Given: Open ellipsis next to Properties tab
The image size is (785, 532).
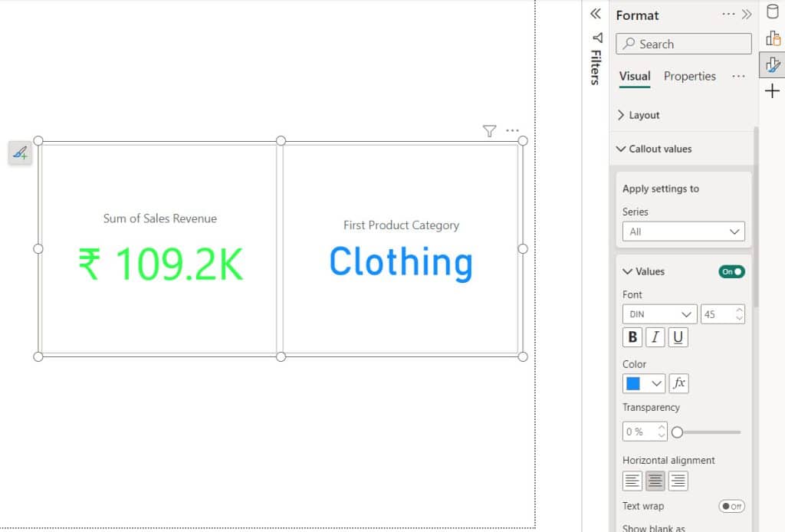Looking at the screenshot, I should (x=738, y=76).
